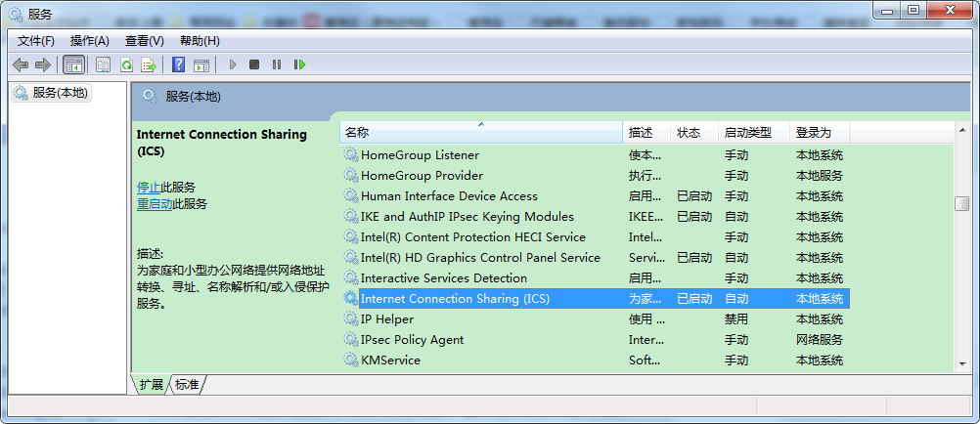This screenshot has height=424, width=980.
Task: Click the gear icon of HomeGroup Listener
Action: pyautogui.click(x=351, y=155)
